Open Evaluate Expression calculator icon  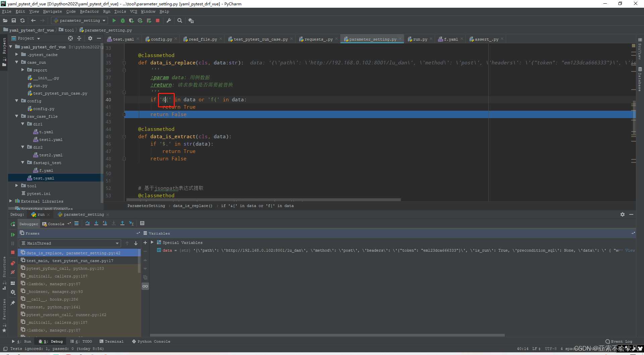142,223
